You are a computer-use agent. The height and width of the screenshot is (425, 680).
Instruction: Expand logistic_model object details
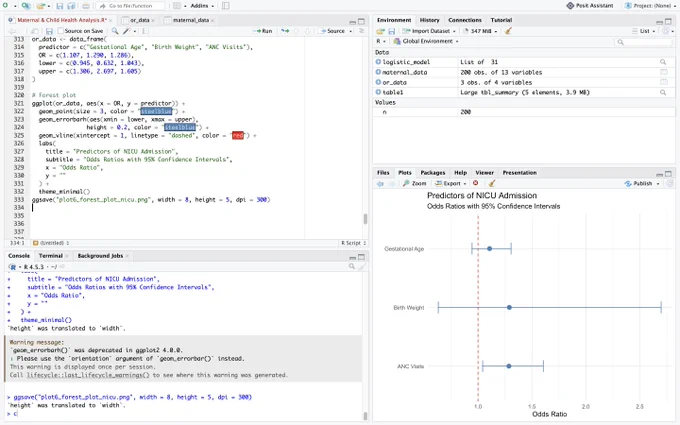pyautogui.click(x=378, y=62)
